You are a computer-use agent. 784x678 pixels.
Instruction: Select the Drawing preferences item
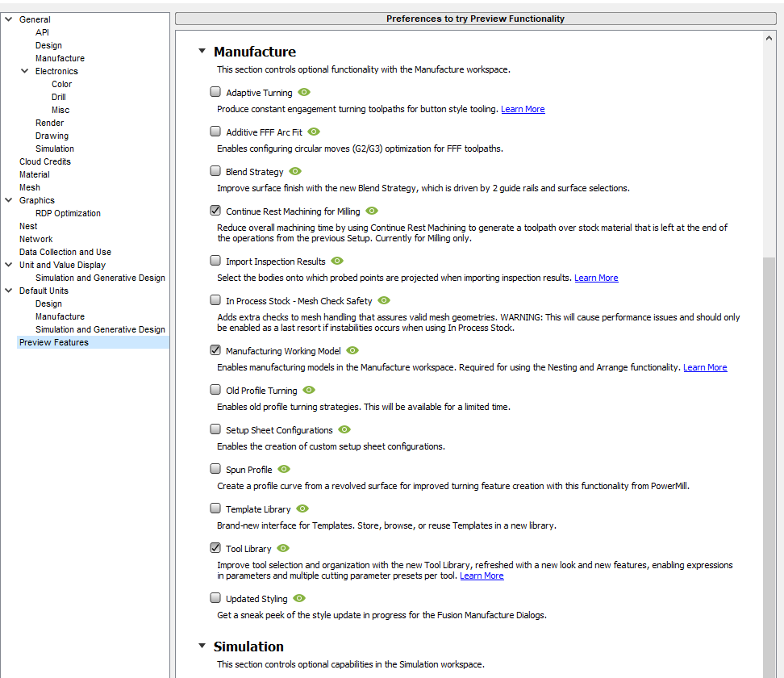coord(52,136)
